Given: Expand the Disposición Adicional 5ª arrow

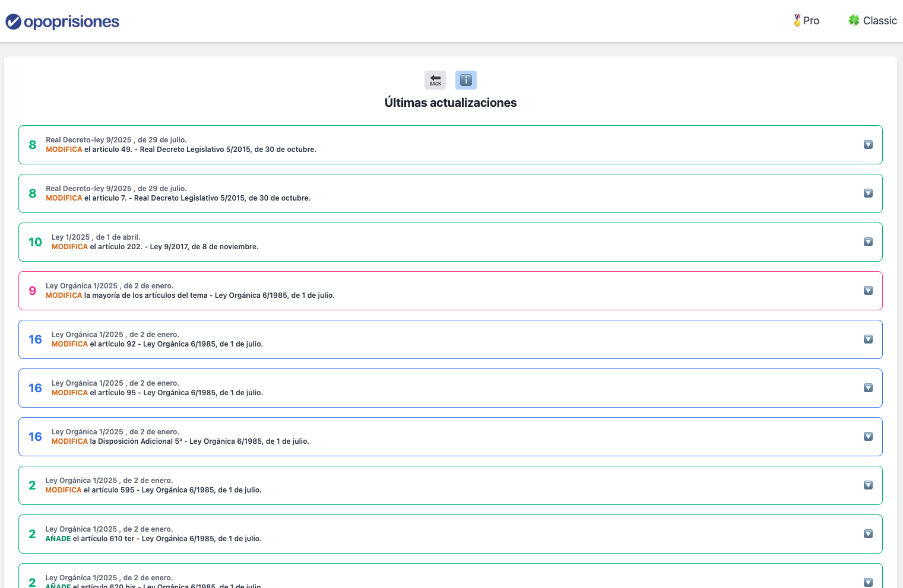Looking at the screenshot, I should pyautogui.click(x=868, y=437).
